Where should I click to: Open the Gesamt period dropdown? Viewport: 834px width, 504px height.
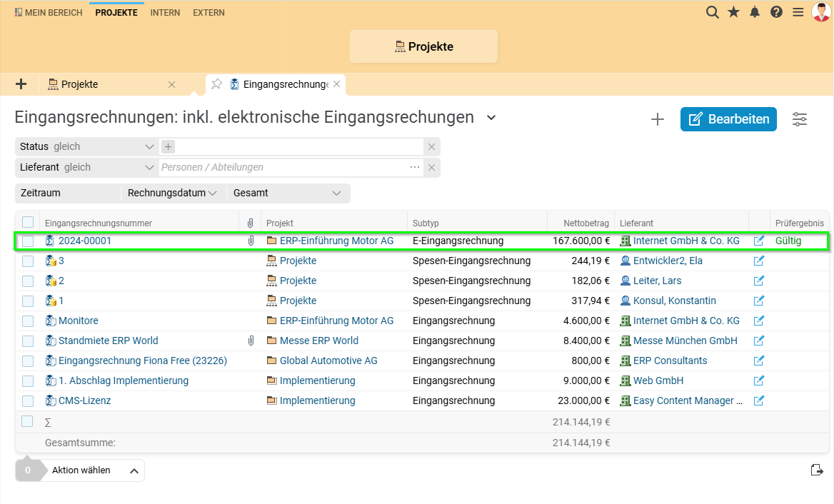click(x=287, y=193)
